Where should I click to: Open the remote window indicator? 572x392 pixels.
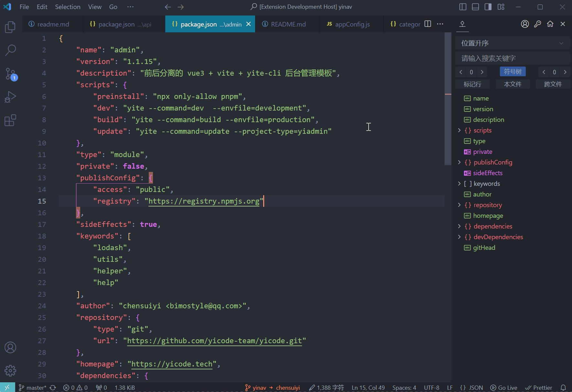click(7, 387)
